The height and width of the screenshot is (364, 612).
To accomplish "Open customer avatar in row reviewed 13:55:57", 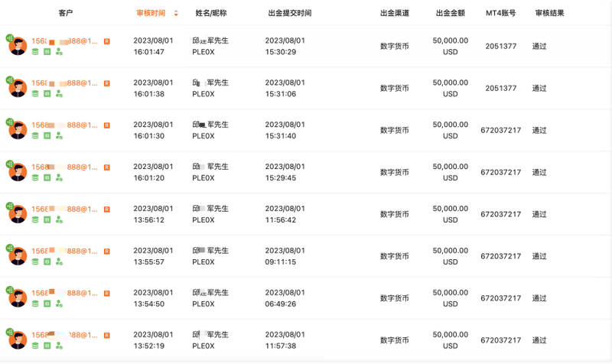I will [x=18, y=256].
